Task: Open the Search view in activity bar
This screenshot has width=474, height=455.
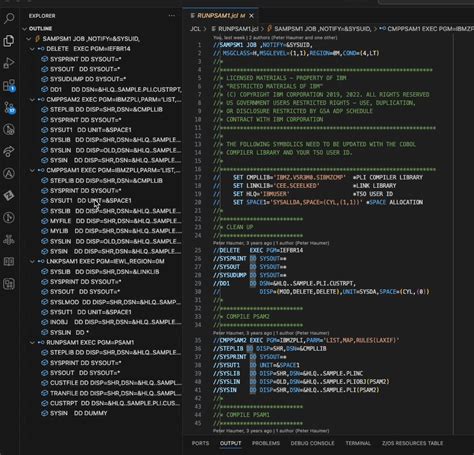Action: [x=9, y=18]
